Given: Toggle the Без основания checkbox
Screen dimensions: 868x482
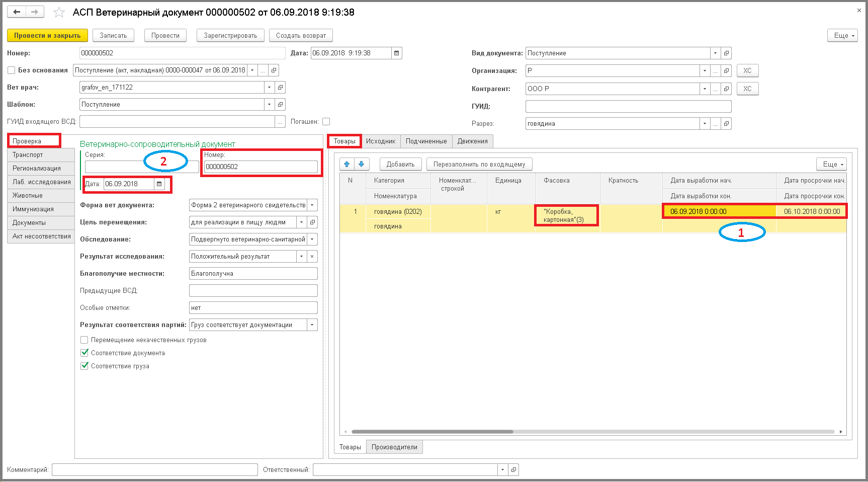Looking at the screenshot, I should 11,70.
